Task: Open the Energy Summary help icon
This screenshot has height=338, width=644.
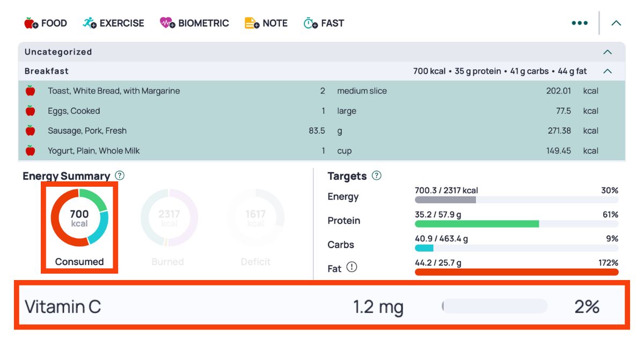Action: click(x=120, y=175)
